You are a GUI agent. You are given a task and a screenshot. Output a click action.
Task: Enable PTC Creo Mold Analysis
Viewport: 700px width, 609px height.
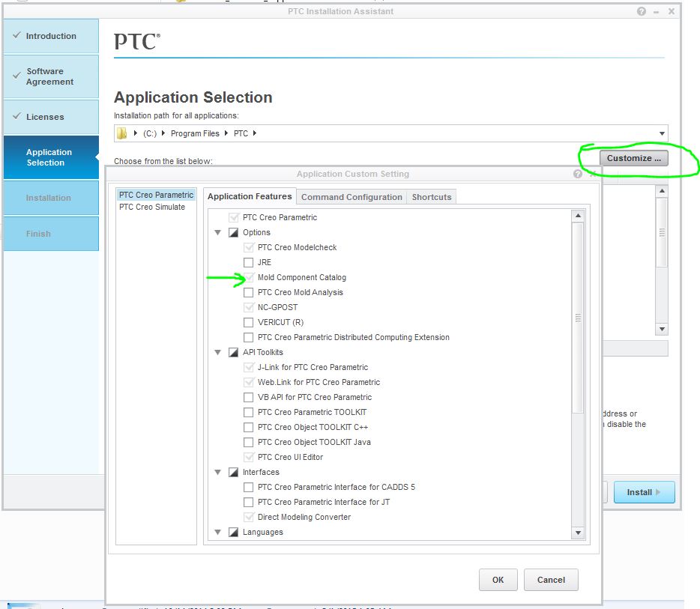point(248,292)
